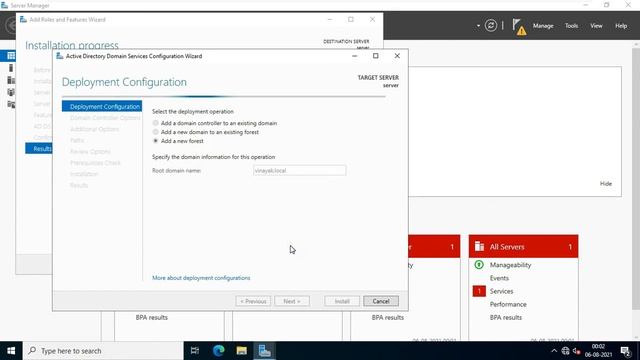Open Events under All Servers
This screenshot has height=360, width=640.
(499, 278)
